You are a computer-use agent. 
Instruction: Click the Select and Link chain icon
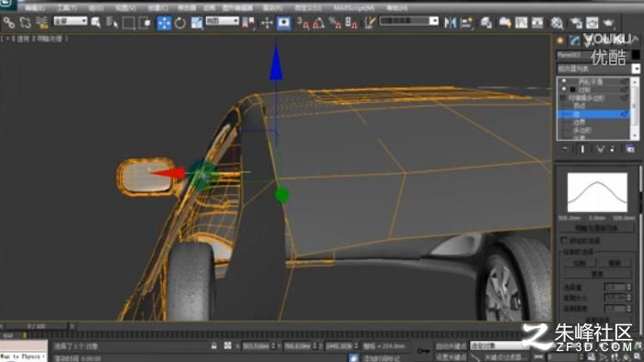coord(8,23)
